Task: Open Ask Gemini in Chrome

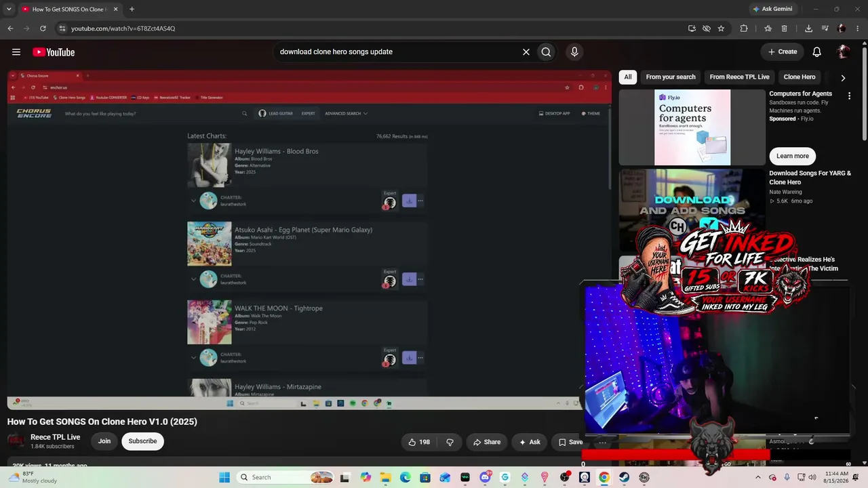Action: pos(772,9)
